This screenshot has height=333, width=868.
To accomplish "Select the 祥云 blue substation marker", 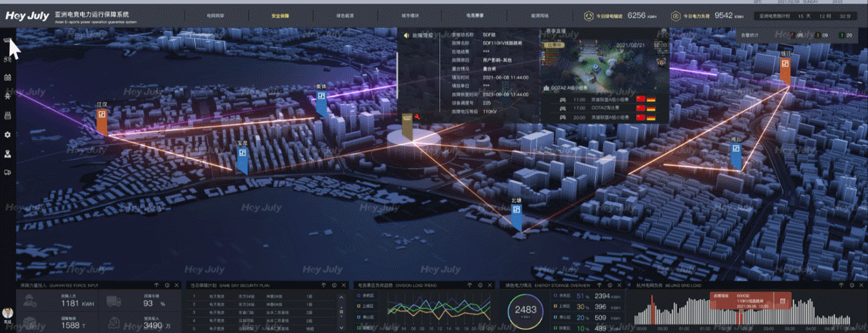I will 736,156.
